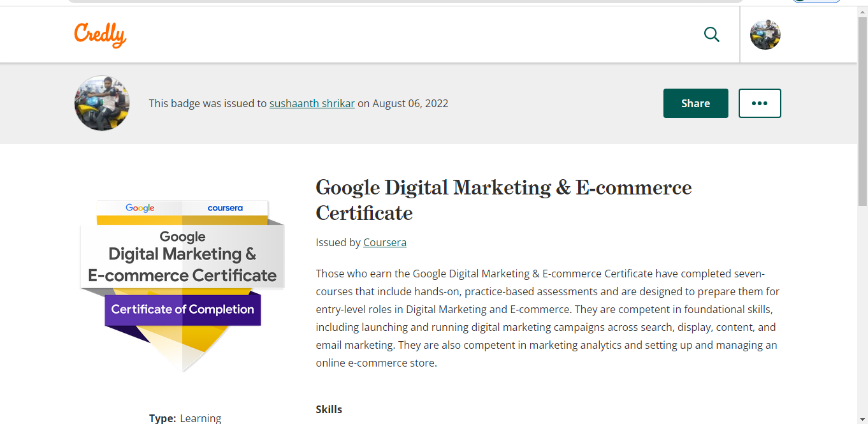The image size is (868, 424).
Task: Click the Share button
Action: point(695,103)
